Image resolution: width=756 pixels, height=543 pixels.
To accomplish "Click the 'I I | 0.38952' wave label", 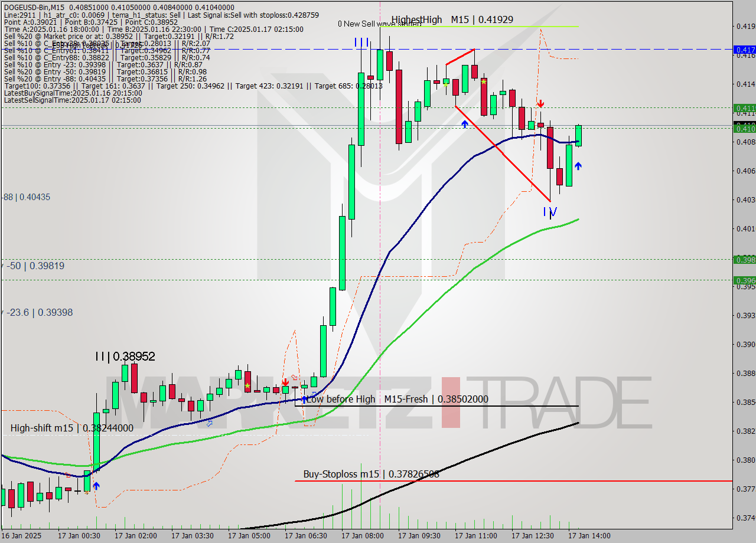I will (125, 356).
